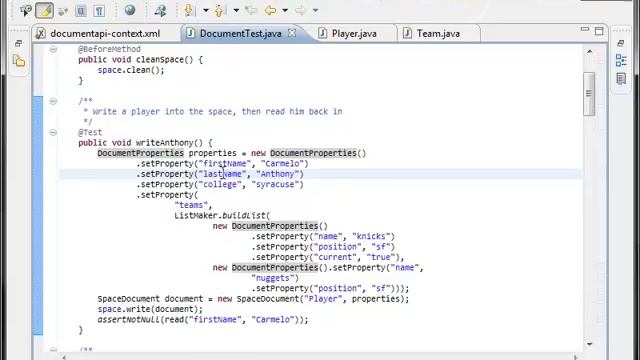Screen dimensions: 640x360
Task: Click "SpaceDocument document" declaration
Action: [x=150, y=299]
